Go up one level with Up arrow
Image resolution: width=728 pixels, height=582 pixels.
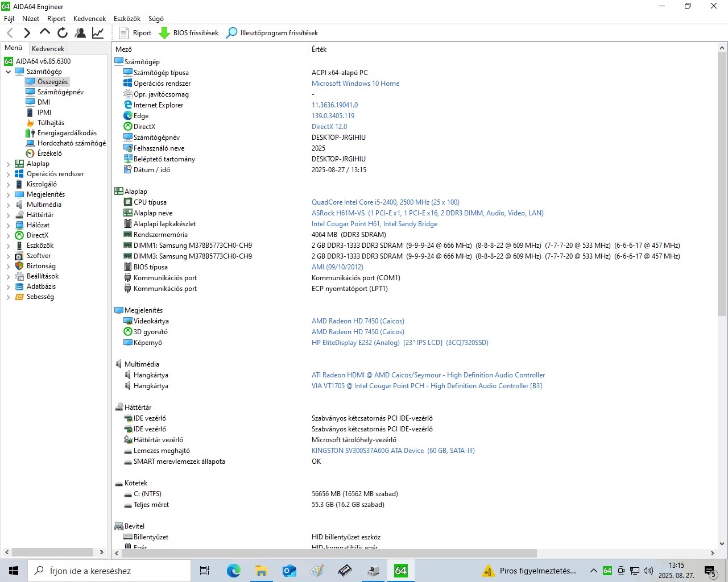tap(44, 33)
